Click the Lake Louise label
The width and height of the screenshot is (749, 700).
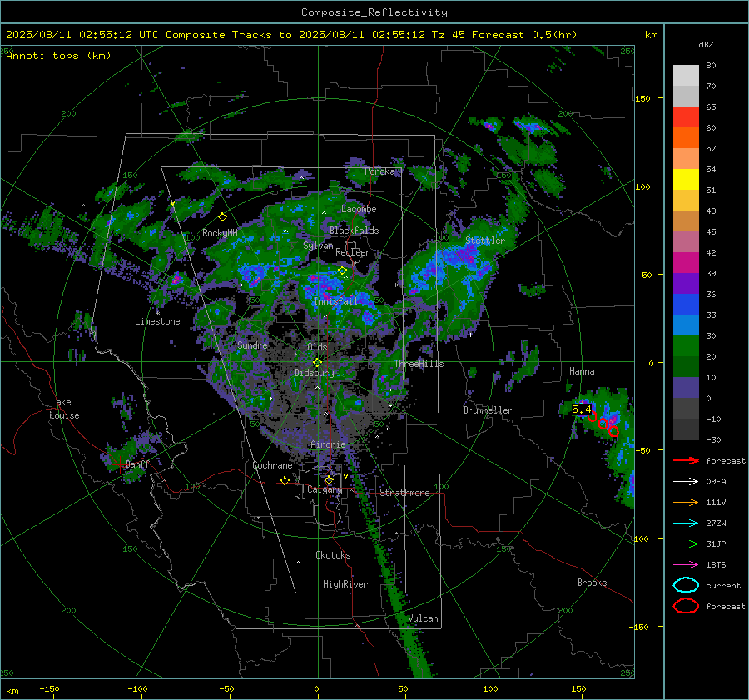64,409
